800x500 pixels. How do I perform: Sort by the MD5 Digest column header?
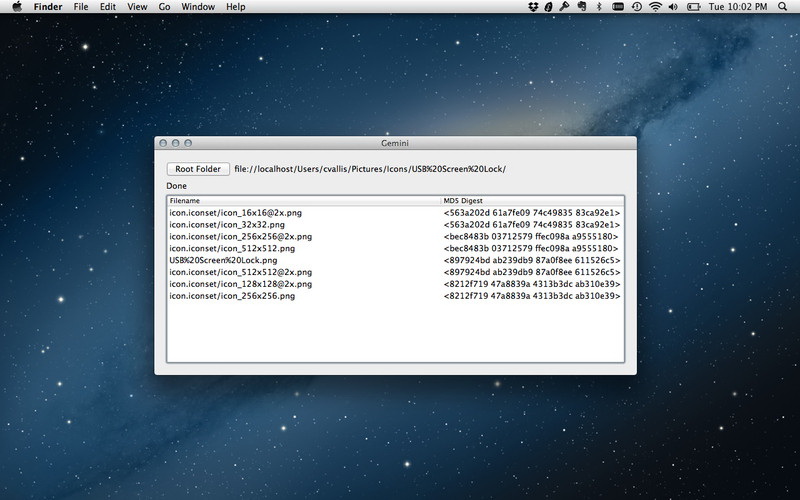530,201
